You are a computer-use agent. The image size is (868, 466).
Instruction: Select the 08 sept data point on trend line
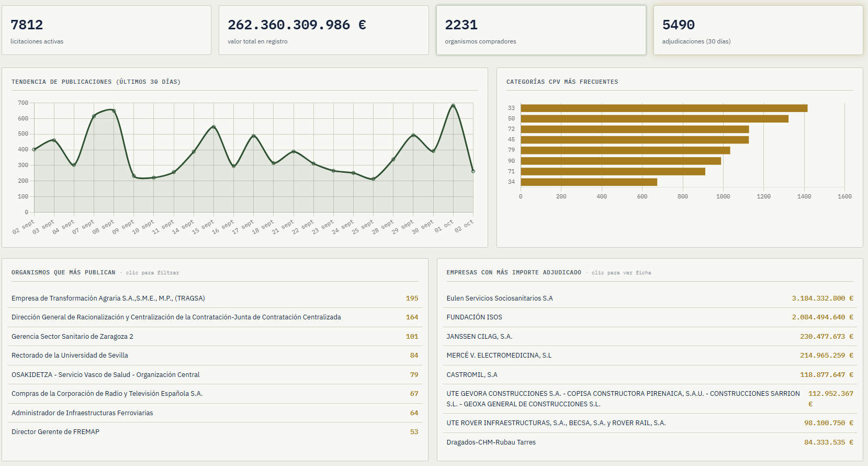(114, 110)
